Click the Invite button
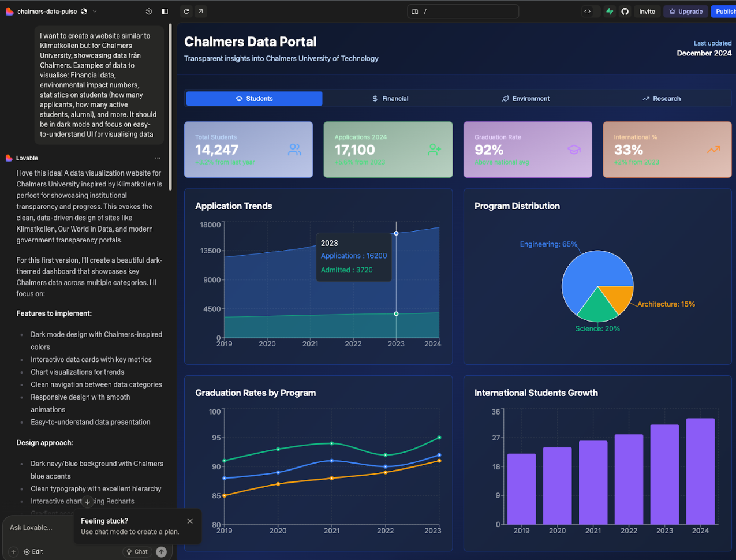736x560 pixels. [x=647, y=12]
